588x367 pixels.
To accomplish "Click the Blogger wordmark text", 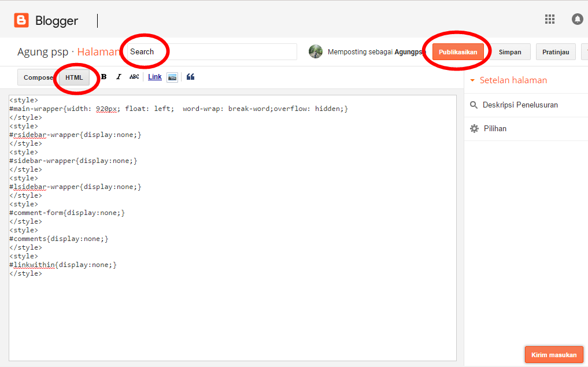I will 57,21.
